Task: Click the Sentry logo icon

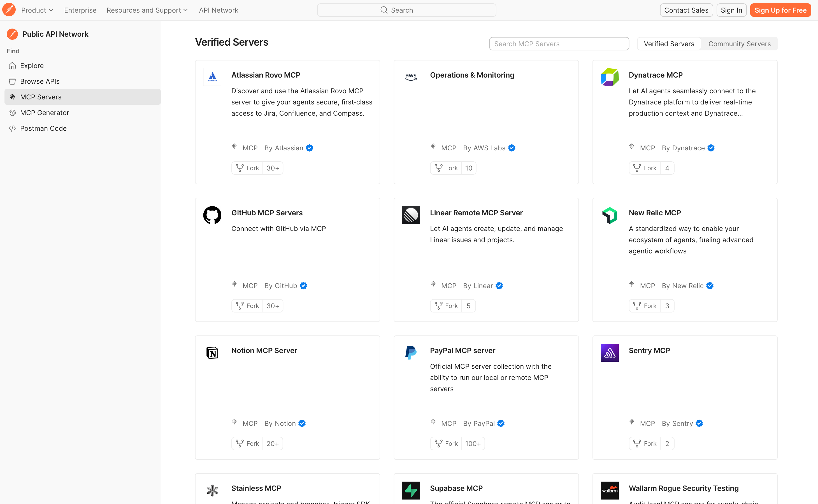Action: pos(610,353)
